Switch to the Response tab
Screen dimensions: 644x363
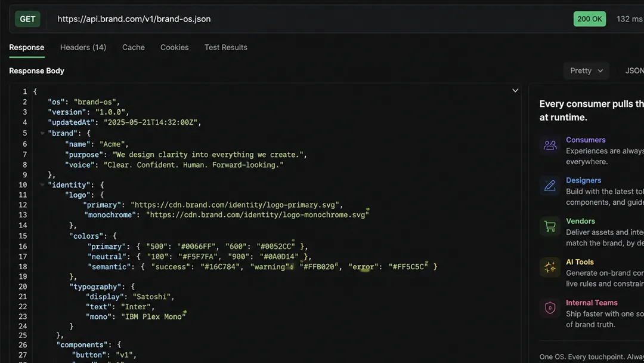pos(27,47)
